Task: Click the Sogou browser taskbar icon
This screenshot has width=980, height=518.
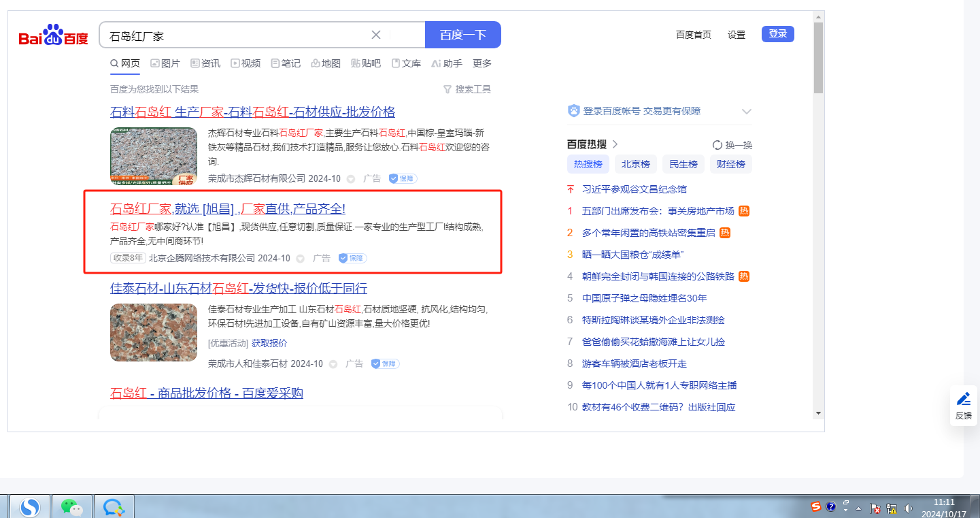Action: 29,506
